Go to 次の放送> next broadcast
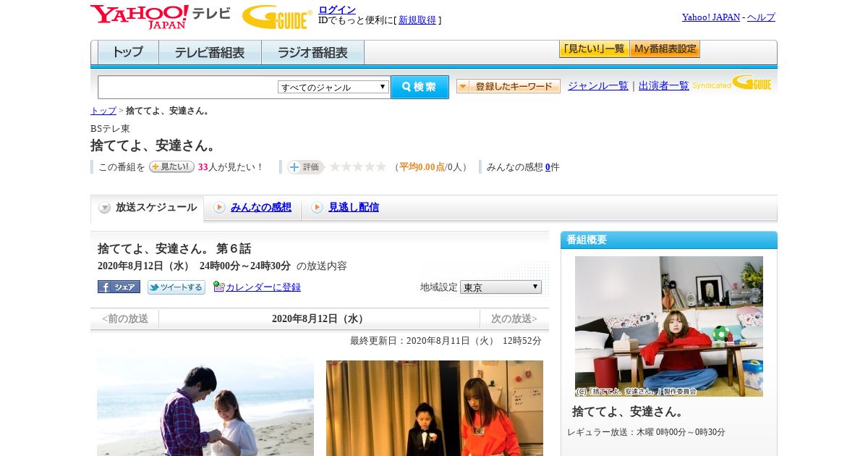868x456 pixels. coord(514,318)
